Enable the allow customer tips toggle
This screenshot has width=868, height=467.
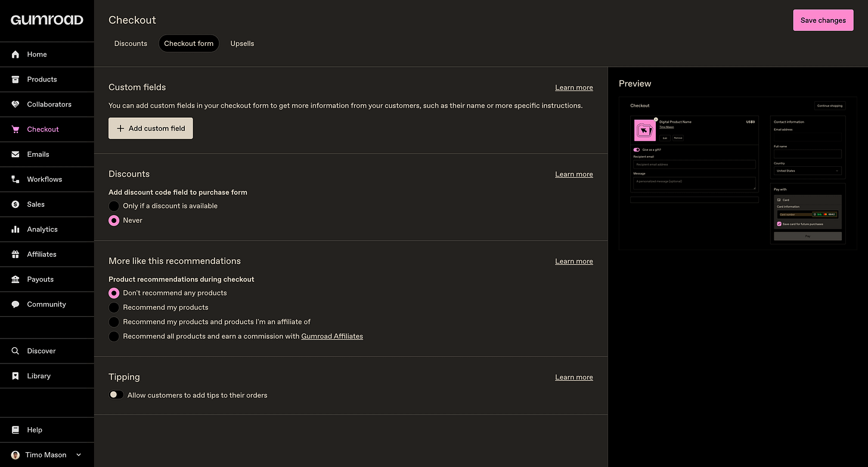point(116,395)
